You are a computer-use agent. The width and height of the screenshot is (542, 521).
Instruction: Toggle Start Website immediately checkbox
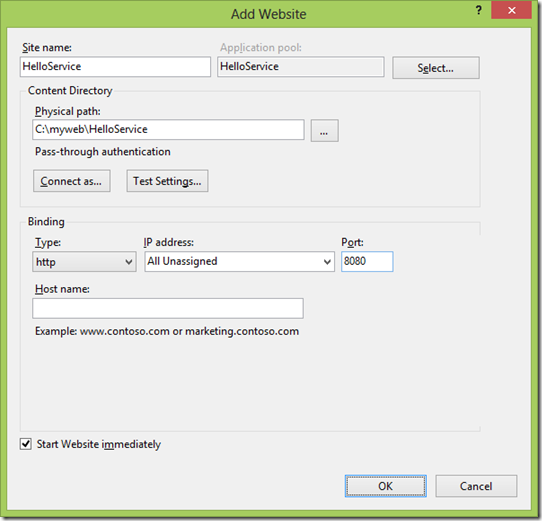pyautogui.click(x=26, y=444)
